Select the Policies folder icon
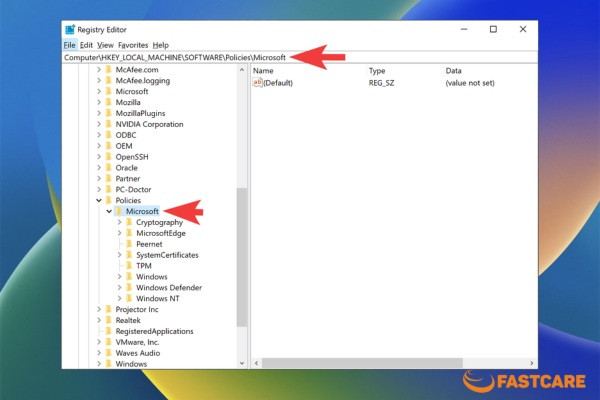 pos(109,200)
